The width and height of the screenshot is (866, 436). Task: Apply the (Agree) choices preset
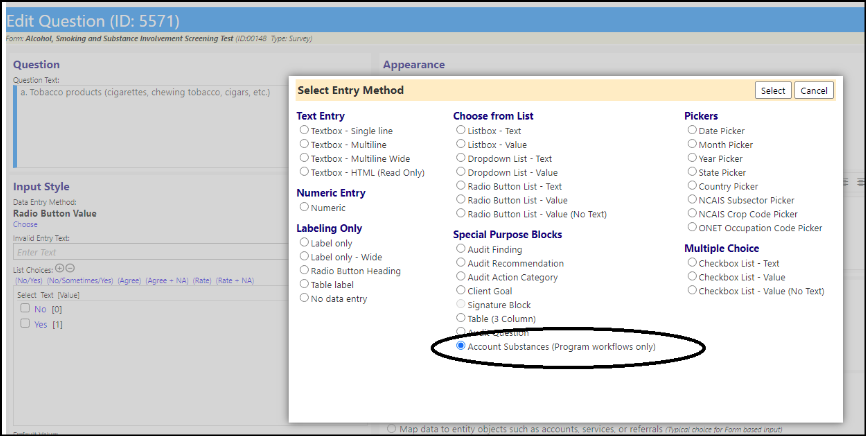129,281
